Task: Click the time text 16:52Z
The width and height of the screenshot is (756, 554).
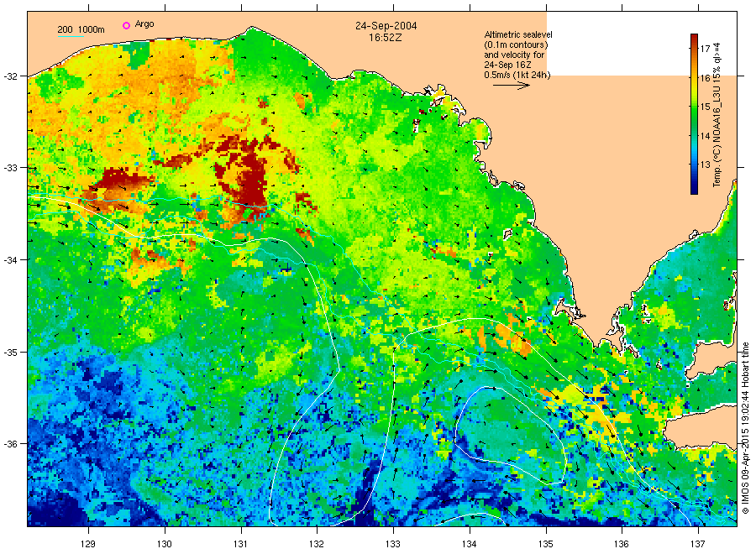Action: [386, 38]
